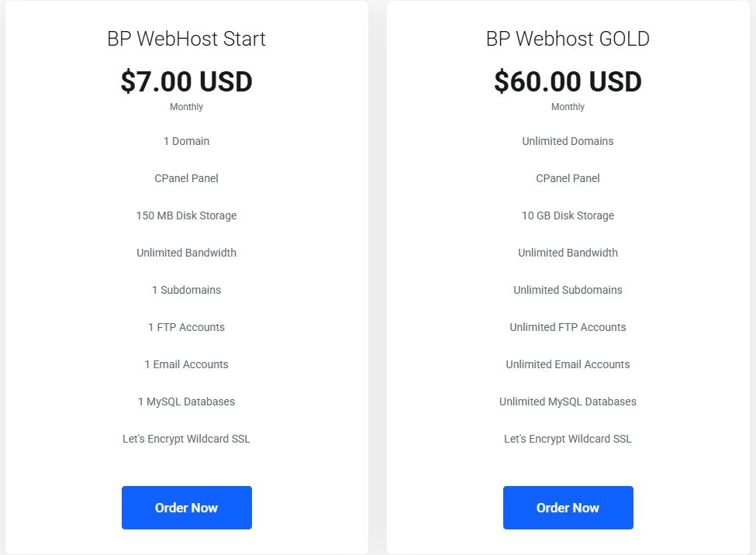Image resolution: width=756 pixels, height=555 pixels.
Task: Click the $7.00 USD price
Action: click(x=186, y=81)
